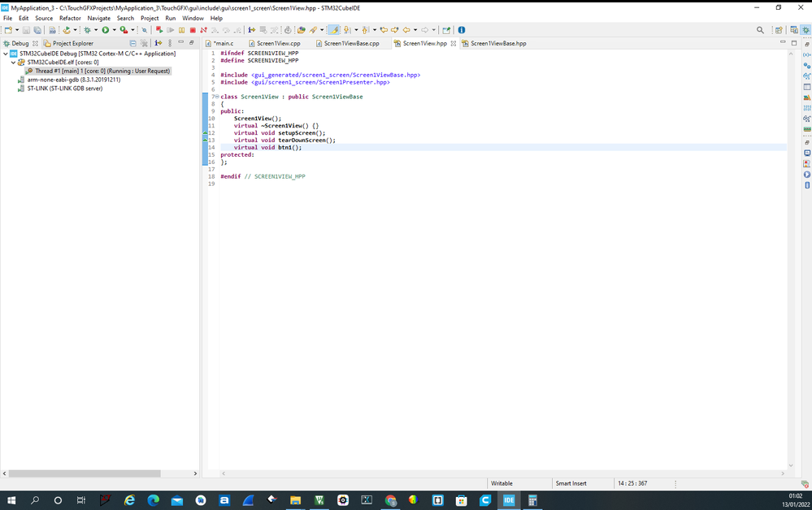Select the arm-none-eabi-gdb process entry
Screen dimensions: 812x510
click(69, 80)
